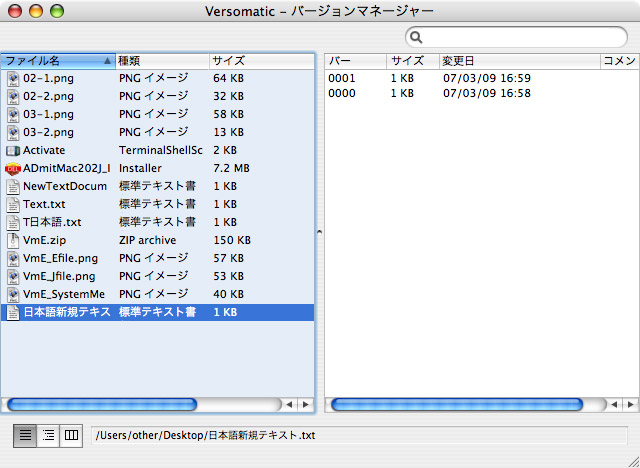Screen dimensions: 640x468
Task: Click the 32 KB size cell
Action: click(x=228, y=96)
